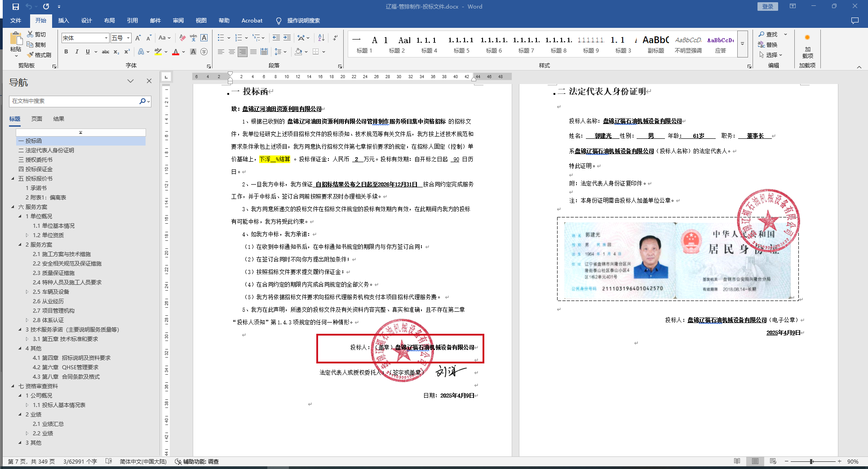Center the paragraph text

click(x=231, y=52)
